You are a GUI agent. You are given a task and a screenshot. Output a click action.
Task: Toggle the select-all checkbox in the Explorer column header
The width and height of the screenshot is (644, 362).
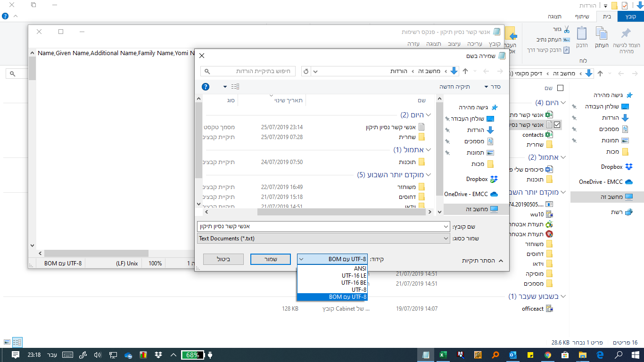[560, 88]
